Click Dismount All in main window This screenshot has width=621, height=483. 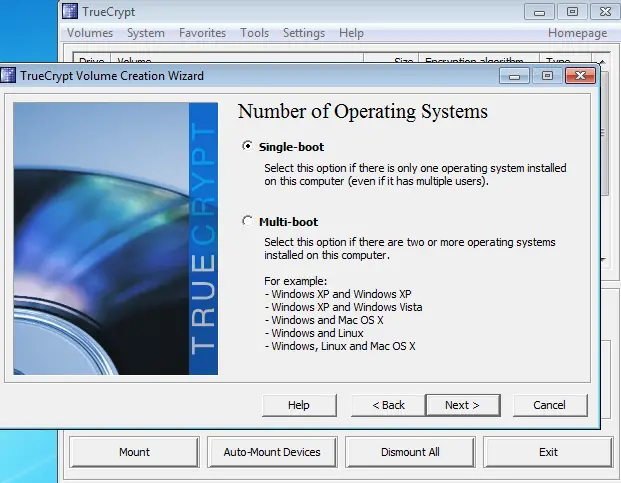[410, 452]
